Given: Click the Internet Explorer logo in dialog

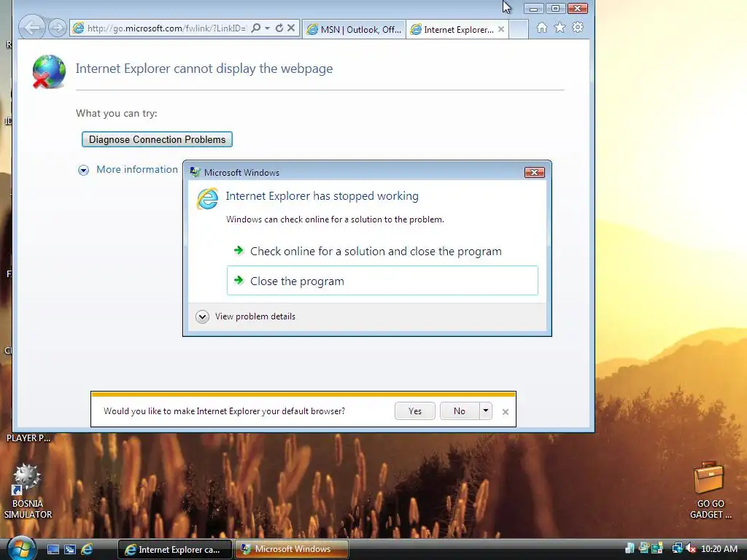Looking at the screenshot, I should (x=208, y=198).
